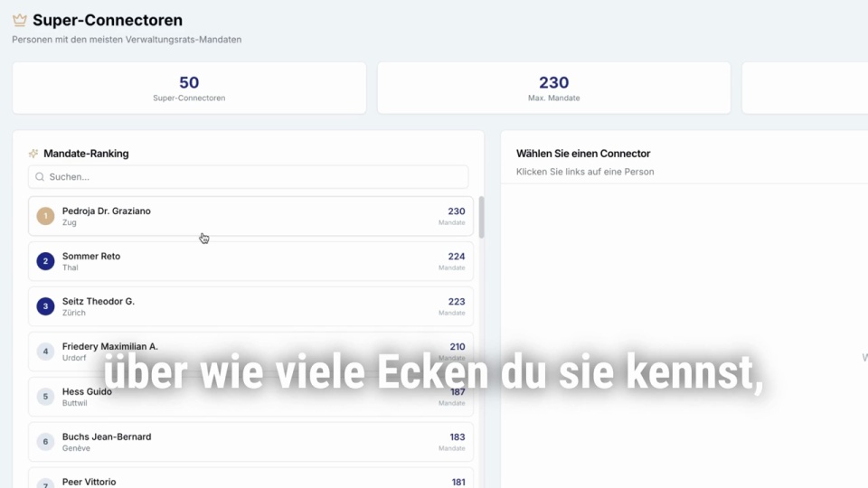This screenshot has width=868, height=488.
Task: Click the crown icon beside Super-Connectoren
Action: click(20, 20)
